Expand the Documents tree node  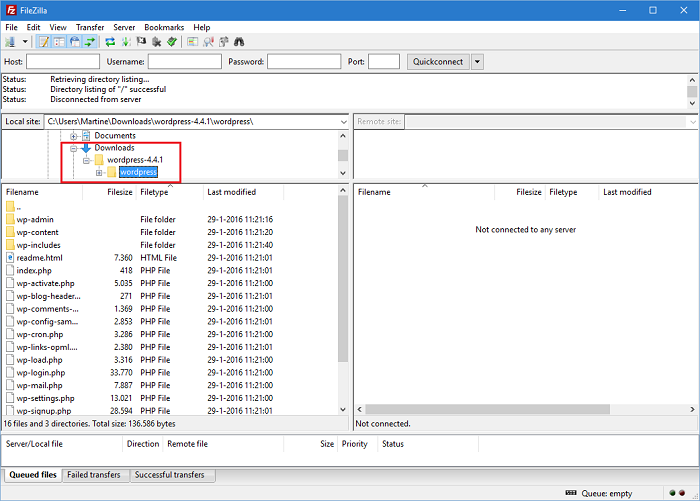click(x=74, y=136)
